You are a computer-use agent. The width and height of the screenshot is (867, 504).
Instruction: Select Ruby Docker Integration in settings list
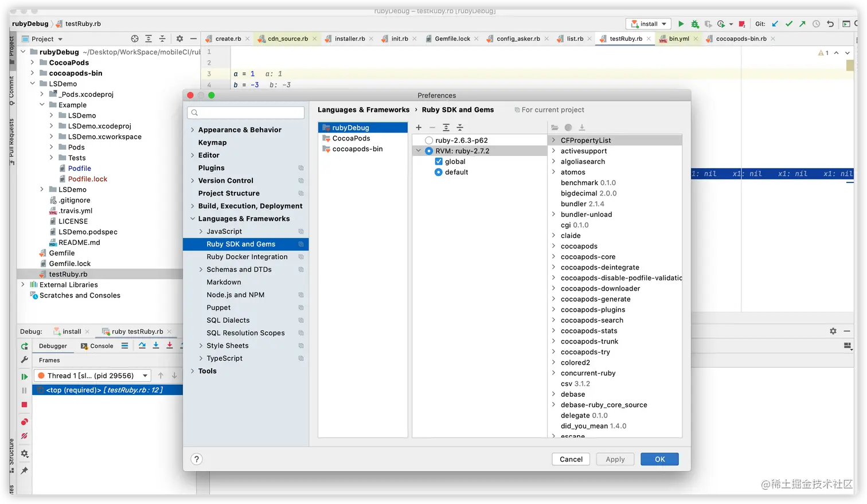click(x=247, y=257)
